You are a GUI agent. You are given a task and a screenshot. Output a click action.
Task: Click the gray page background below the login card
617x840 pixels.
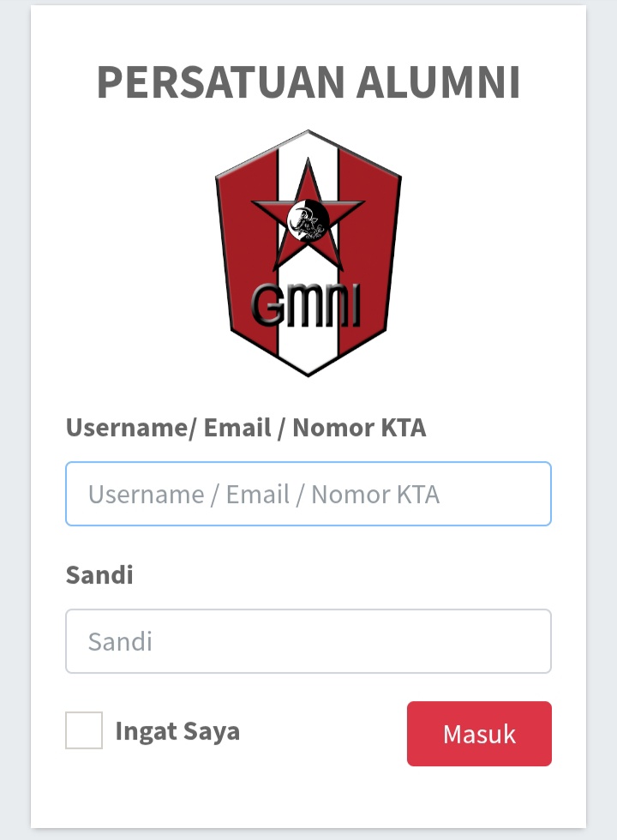click(x=308, y=833)
